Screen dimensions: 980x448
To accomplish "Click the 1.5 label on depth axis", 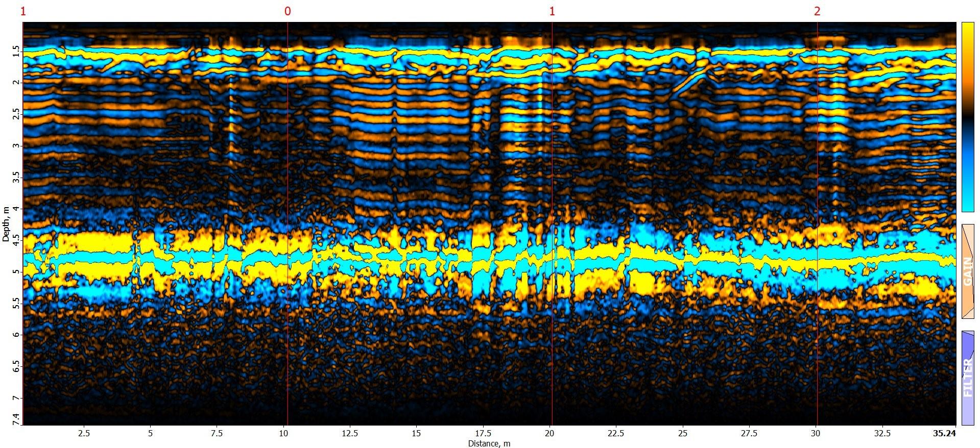I will tap(16, 51).
